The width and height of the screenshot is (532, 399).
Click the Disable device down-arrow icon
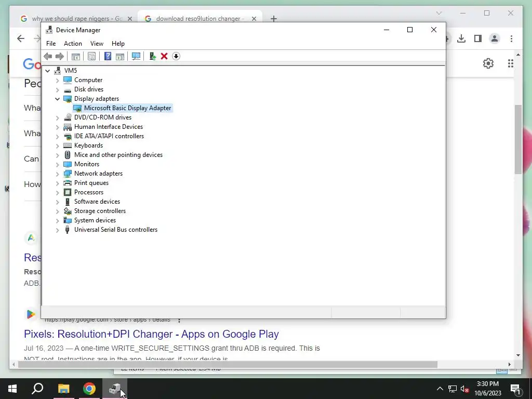[x=176, y=56]
